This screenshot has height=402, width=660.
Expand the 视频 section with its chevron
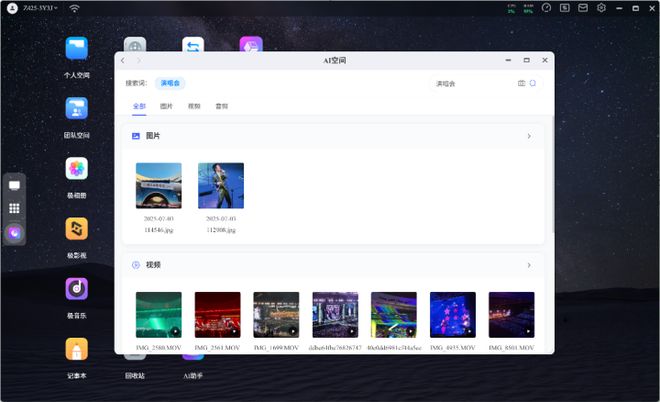click(529, 265)
